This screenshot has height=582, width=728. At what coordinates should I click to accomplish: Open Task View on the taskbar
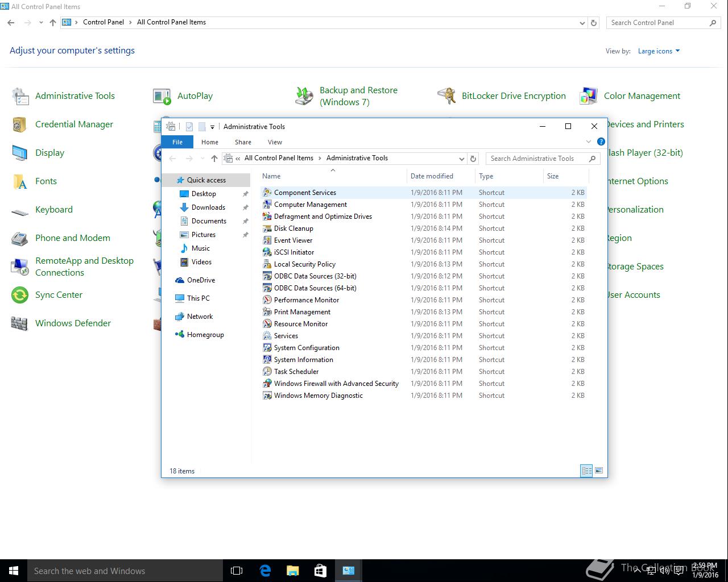(237, 571)
